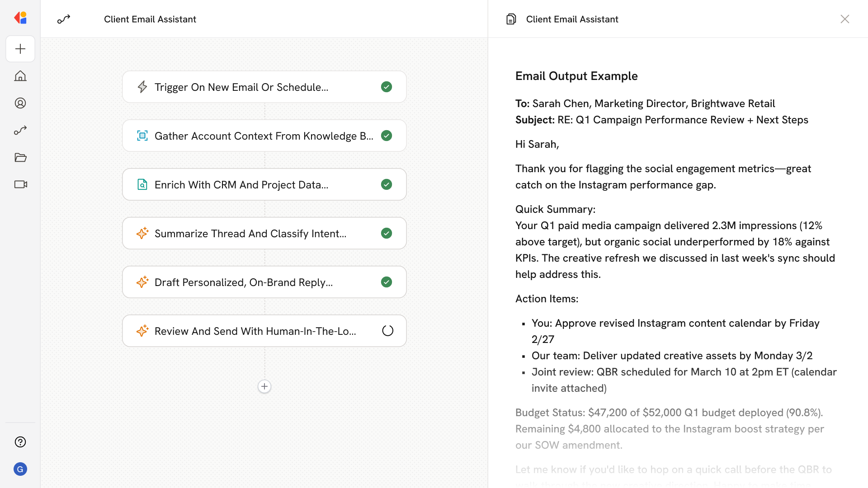This screenshot has width=868, height=488.
Task: Open the user profile circle icon
Action: [20, 103]
